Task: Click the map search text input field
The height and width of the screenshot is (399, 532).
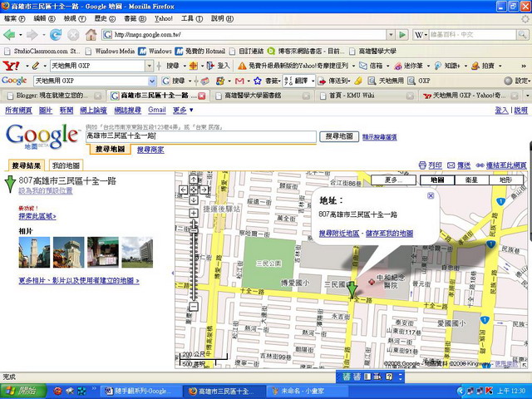Action: click(201, 136)
